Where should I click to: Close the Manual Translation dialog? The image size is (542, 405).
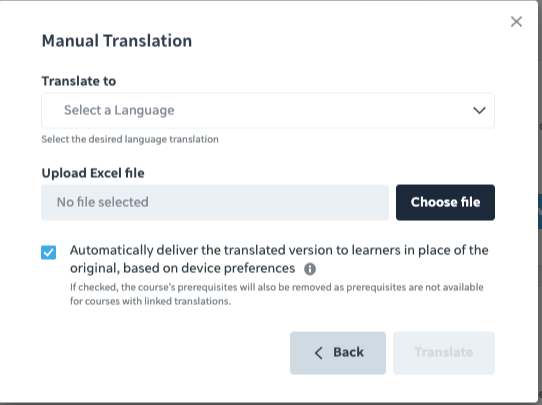coord(516,21)
